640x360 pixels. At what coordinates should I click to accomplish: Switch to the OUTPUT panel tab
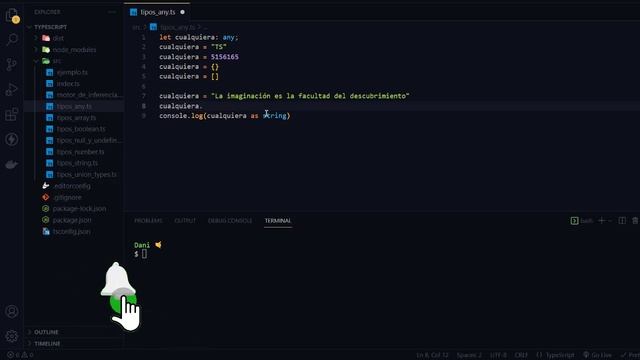point(185,220)
